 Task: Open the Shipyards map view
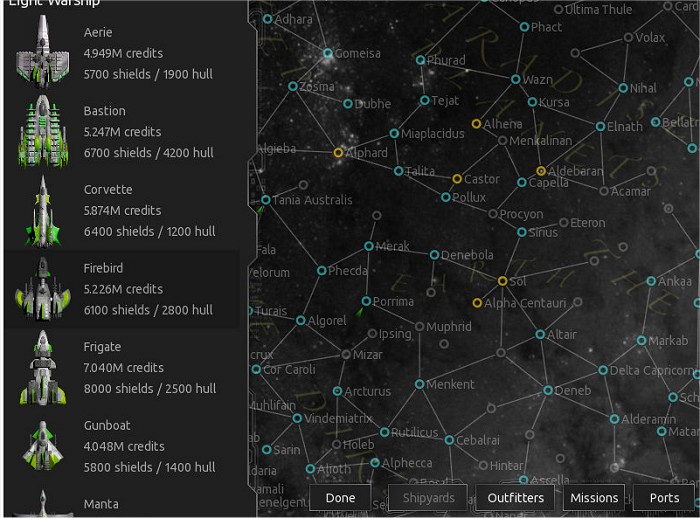click(x=428, y=497)
